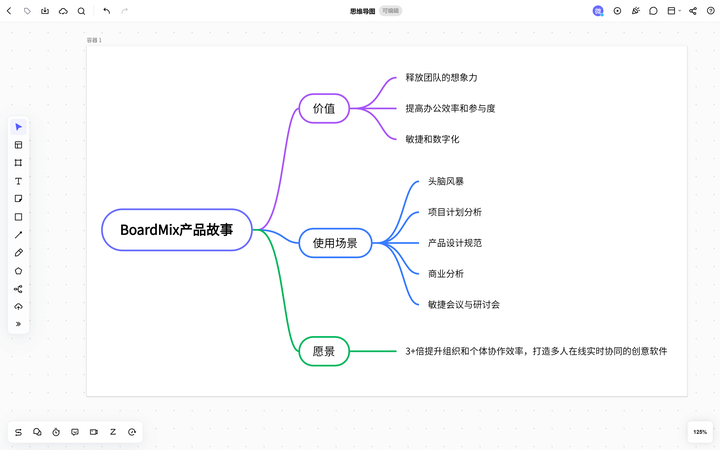Start video camera icon in bottom toolbar
Screen dimensions: 720x450
94,432
